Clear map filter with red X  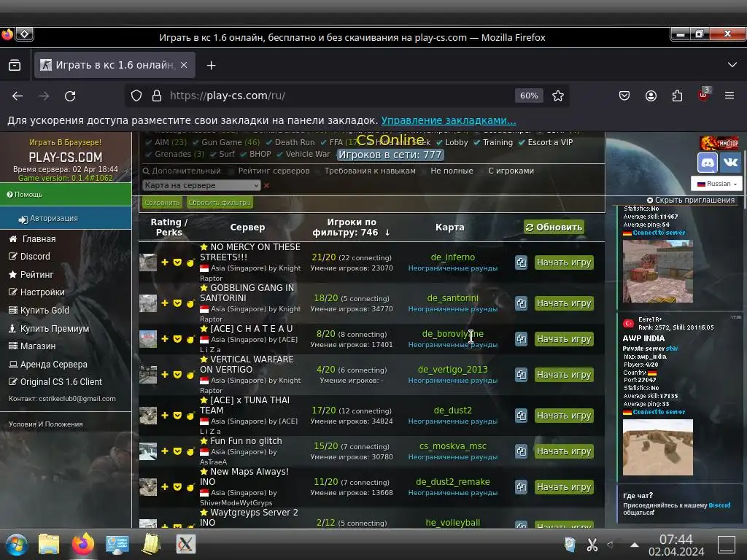click(267, 185)
